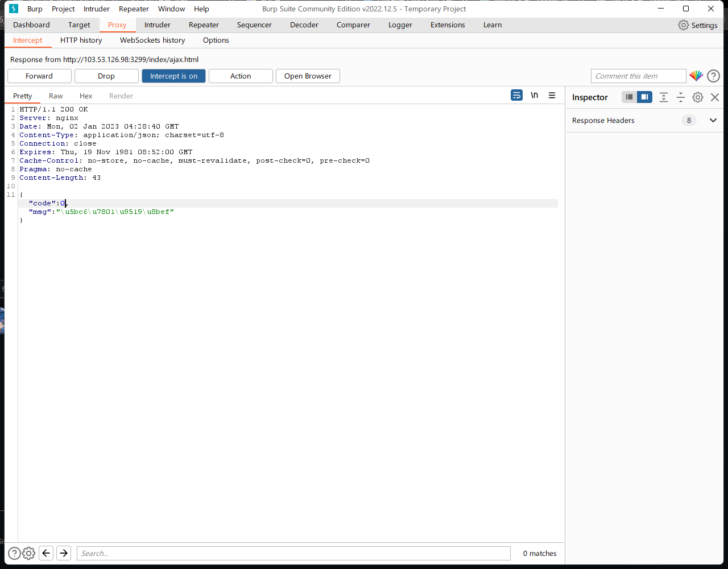Open help icon beside the comment field
This screenshot has width=728, height=569.
pos(713,76)
